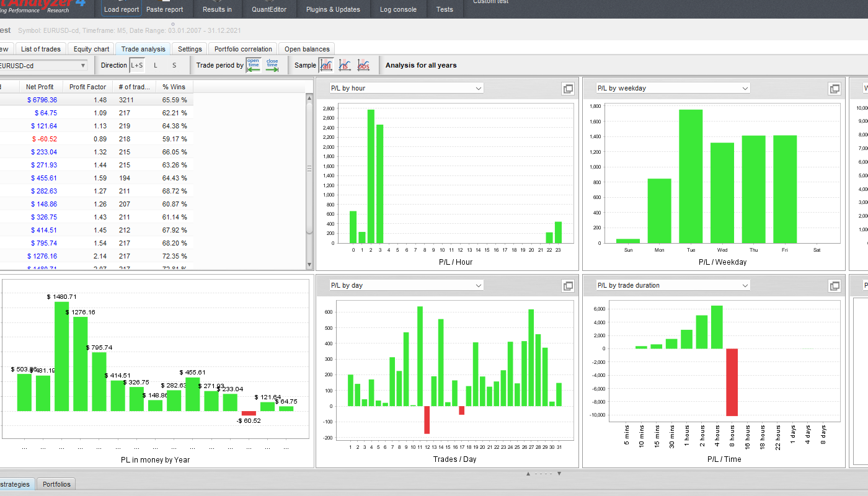Open the Results in toolbar button
The image size is (868, 496).
pyautogui.click(x=217, y=9)
